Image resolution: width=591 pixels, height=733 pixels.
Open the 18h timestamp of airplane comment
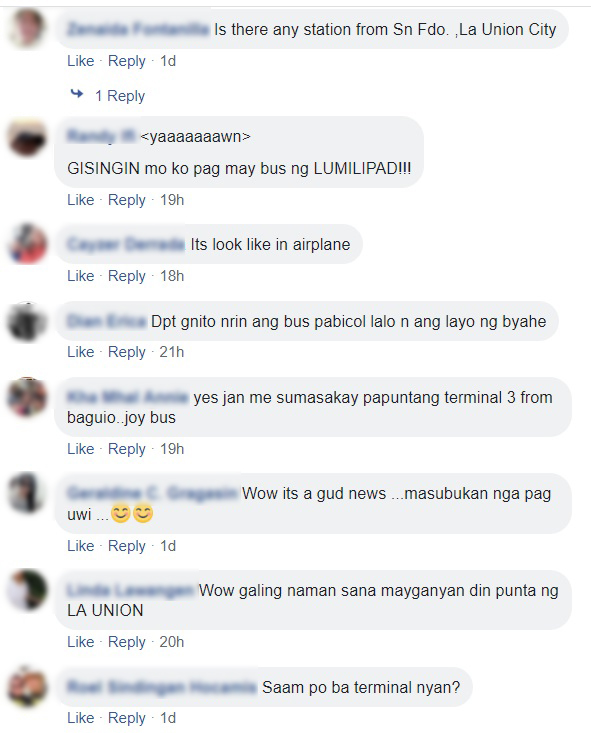coord(172,276)
